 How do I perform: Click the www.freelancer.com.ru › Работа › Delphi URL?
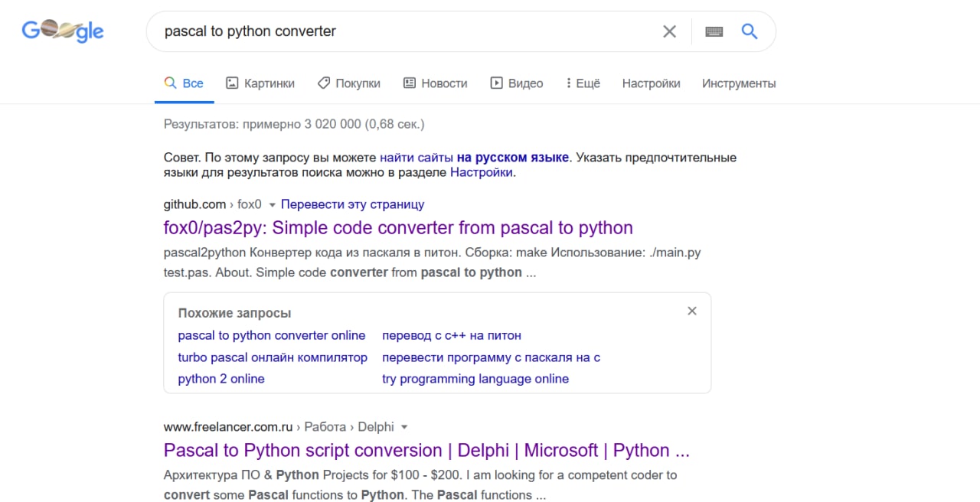(279, 426)
